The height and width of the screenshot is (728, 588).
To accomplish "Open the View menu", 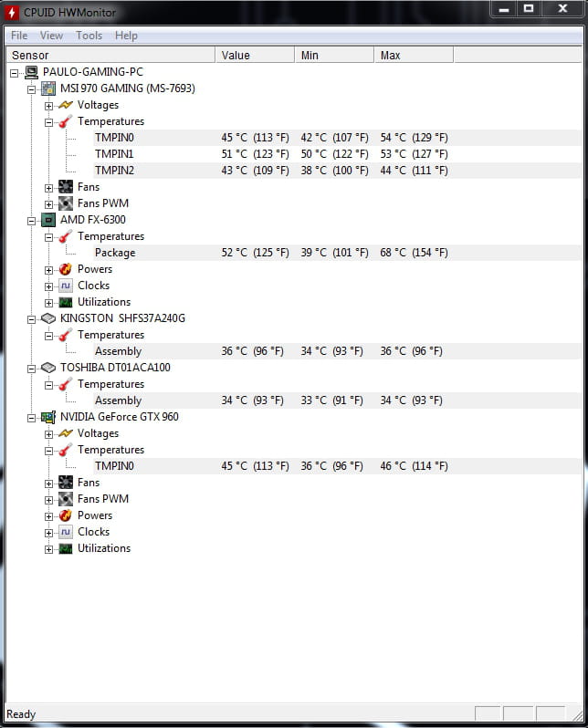I will [51, 36].
